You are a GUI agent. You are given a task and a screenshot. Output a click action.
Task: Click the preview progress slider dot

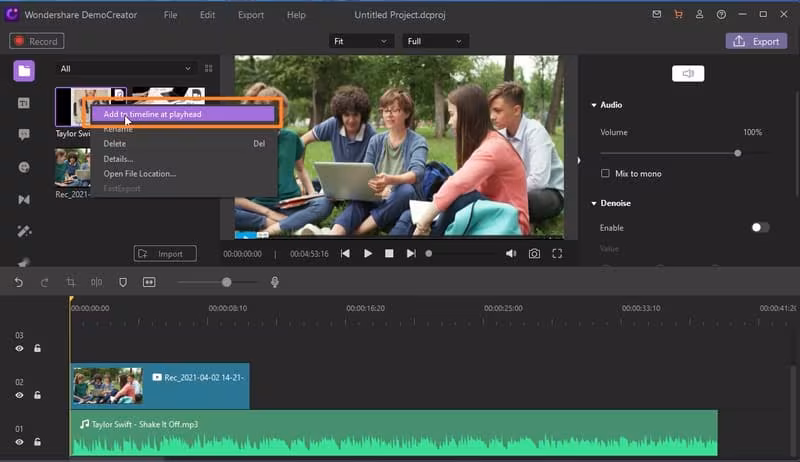tap(429, 253)
